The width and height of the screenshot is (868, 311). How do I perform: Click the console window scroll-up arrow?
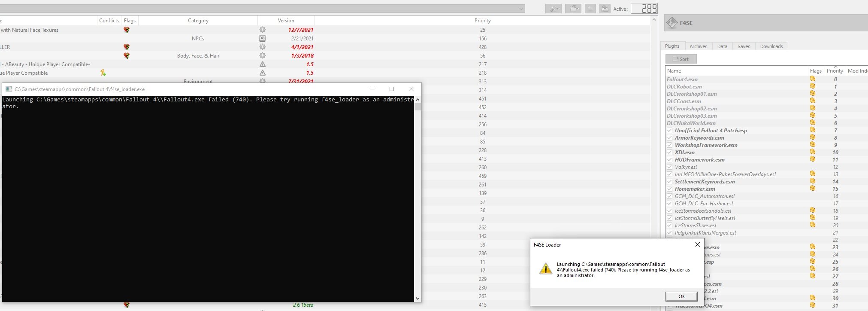click(x=417, y=99)
